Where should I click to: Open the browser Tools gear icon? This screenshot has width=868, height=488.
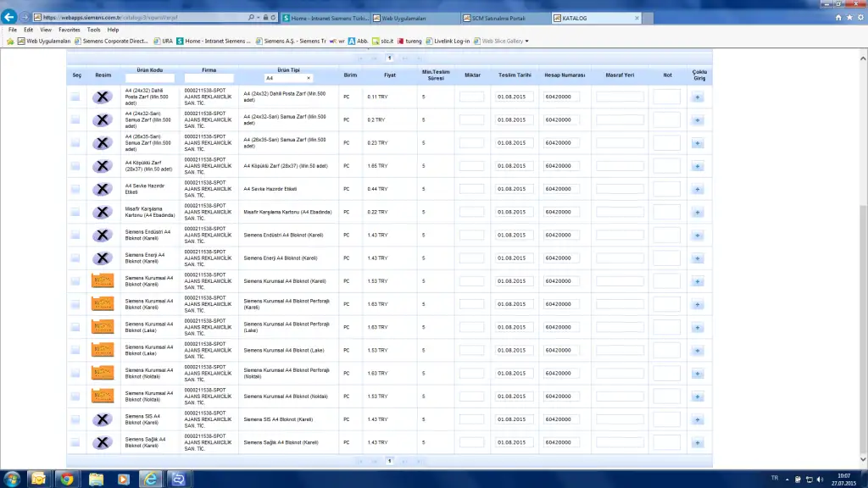click(x=861, y=18)
